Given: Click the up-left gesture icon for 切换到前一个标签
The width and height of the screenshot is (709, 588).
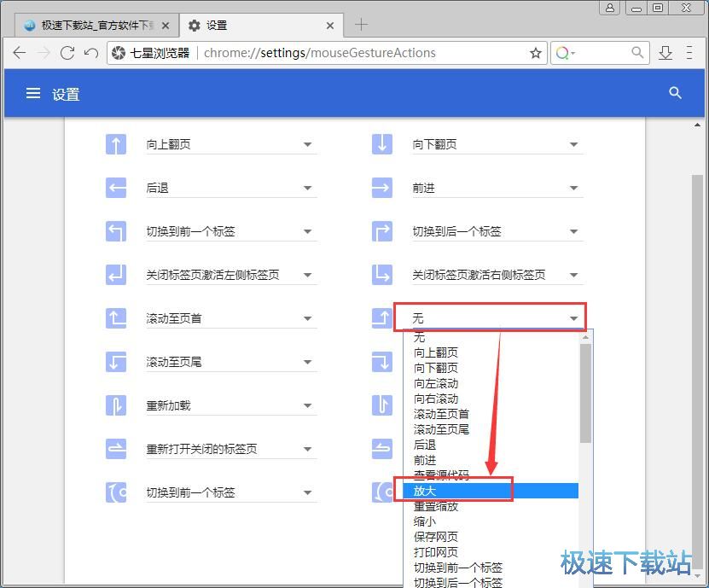Looking at the screenshot, I should pos(116,231).
